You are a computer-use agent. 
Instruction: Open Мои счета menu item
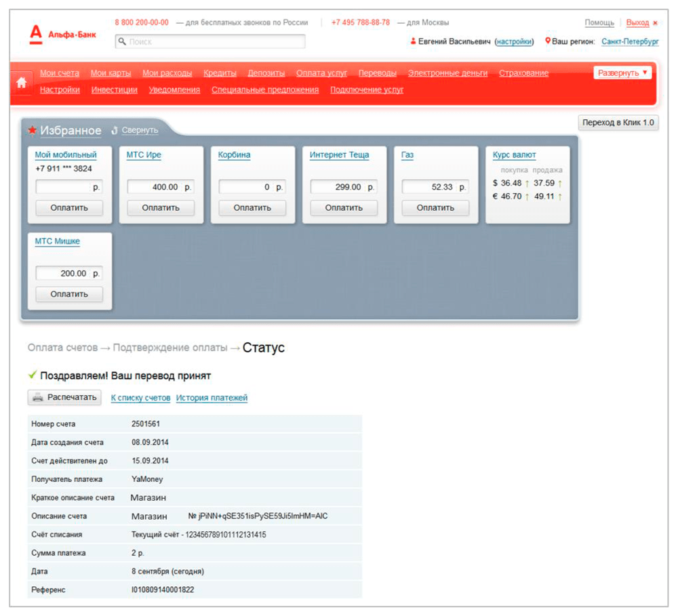pyautogui.click(x=60, y=73)
